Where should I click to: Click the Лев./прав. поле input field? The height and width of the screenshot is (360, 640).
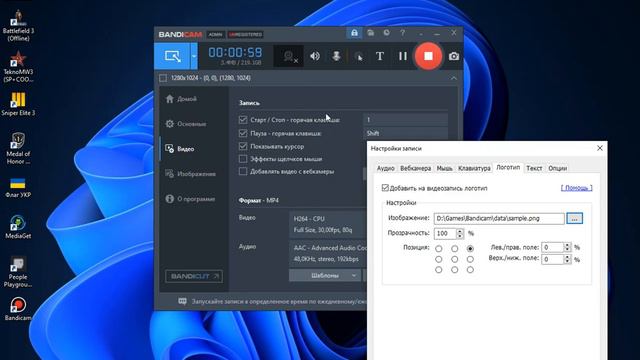552,247
